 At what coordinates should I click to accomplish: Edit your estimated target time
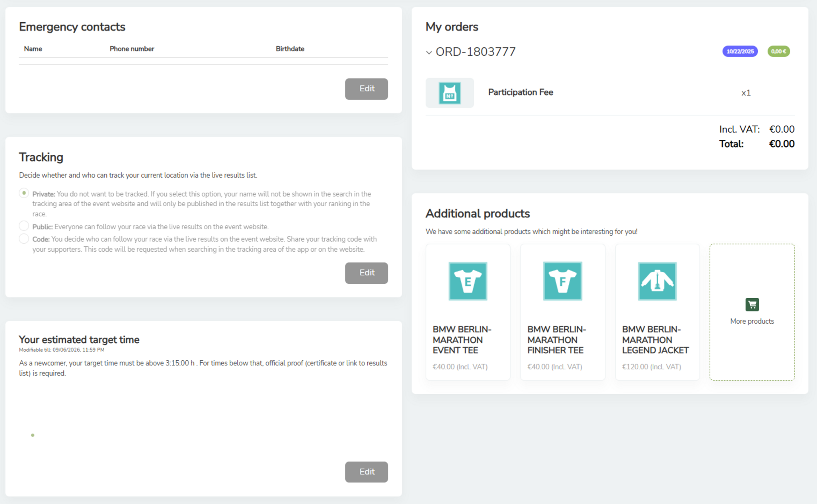[366, 472]
